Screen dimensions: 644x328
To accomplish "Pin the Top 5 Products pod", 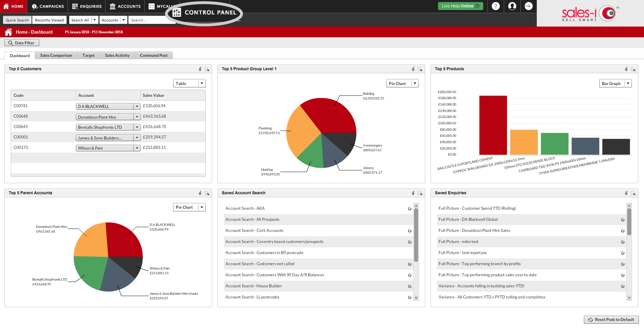I will (627, 69).
